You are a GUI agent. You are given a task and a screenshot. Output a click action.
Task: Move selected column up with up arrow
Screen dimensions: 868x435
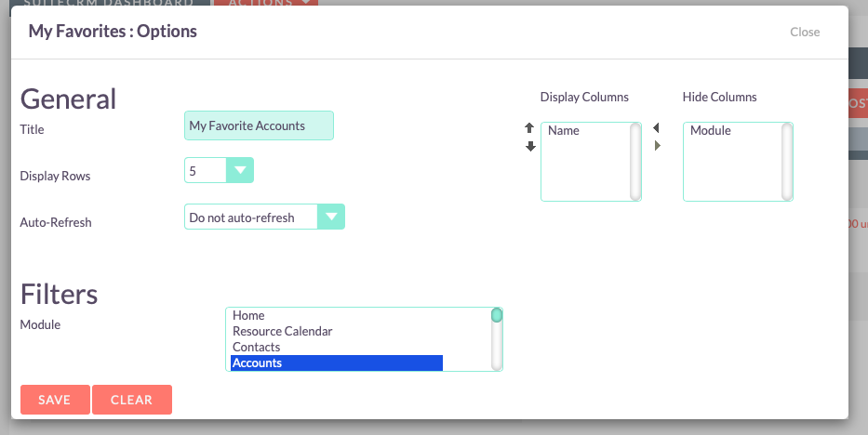click(529, 128)
